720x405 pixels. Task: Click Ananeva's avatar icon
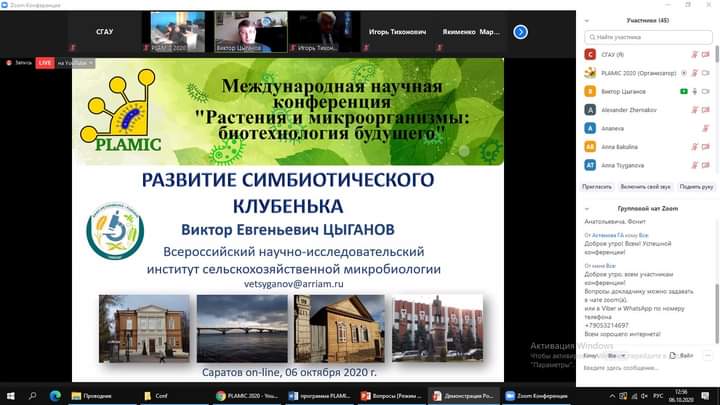590,128
